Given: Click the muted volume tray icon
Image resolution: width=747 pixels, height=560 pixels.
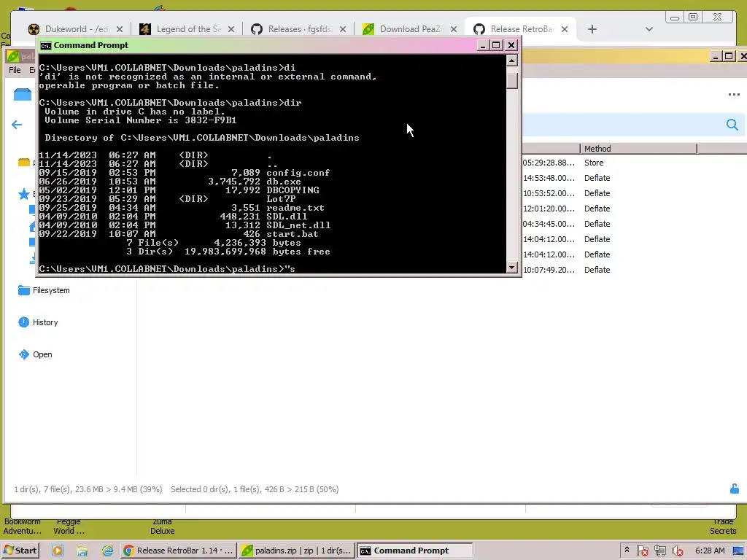Looking at the screenshot, I should 677,551.
